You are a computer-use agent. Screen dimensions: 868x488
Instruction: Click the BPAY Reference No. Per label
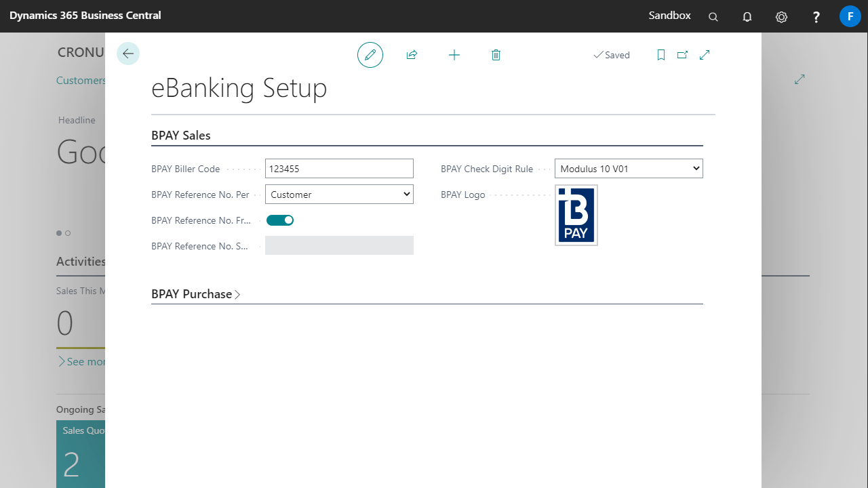[201, 195]
